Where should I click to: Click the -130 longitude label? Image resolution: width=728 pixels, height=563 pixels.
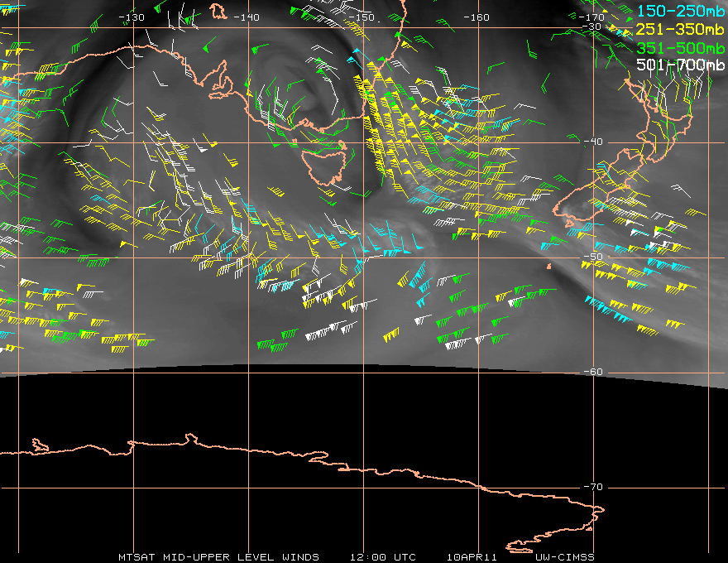132,17
